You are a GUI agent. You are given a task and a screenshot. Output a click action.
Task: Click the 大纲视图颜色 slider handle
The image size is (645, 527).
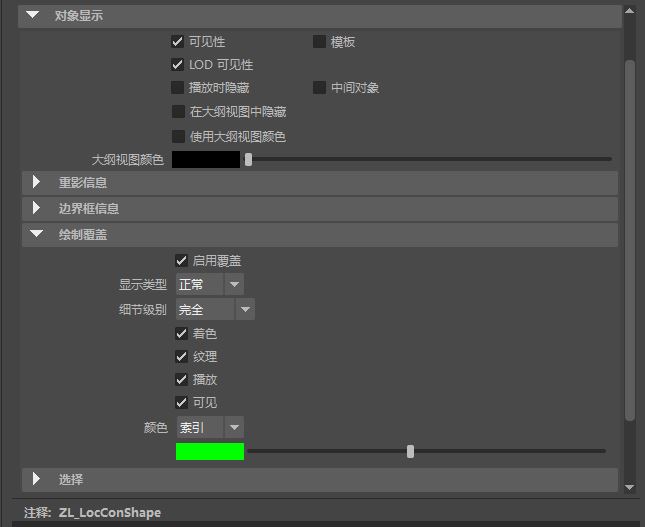tap(248, 159)
